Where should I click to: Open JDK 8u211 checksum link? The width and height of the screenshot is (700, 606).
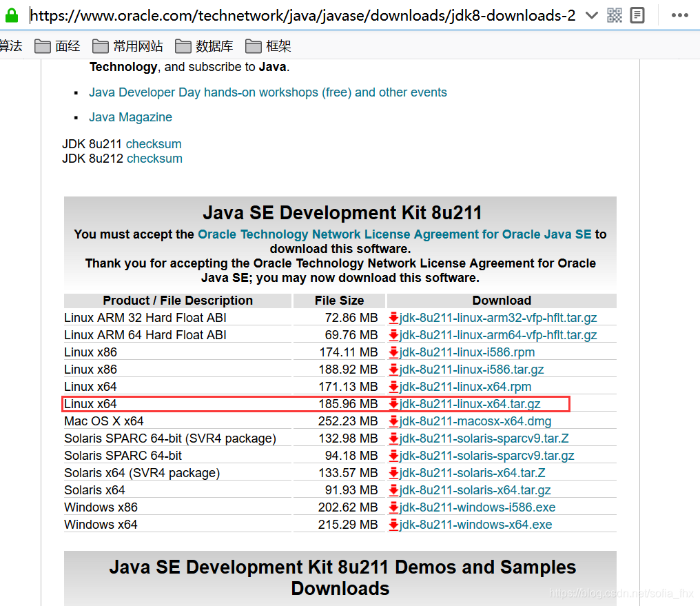[x=154, y=144]
